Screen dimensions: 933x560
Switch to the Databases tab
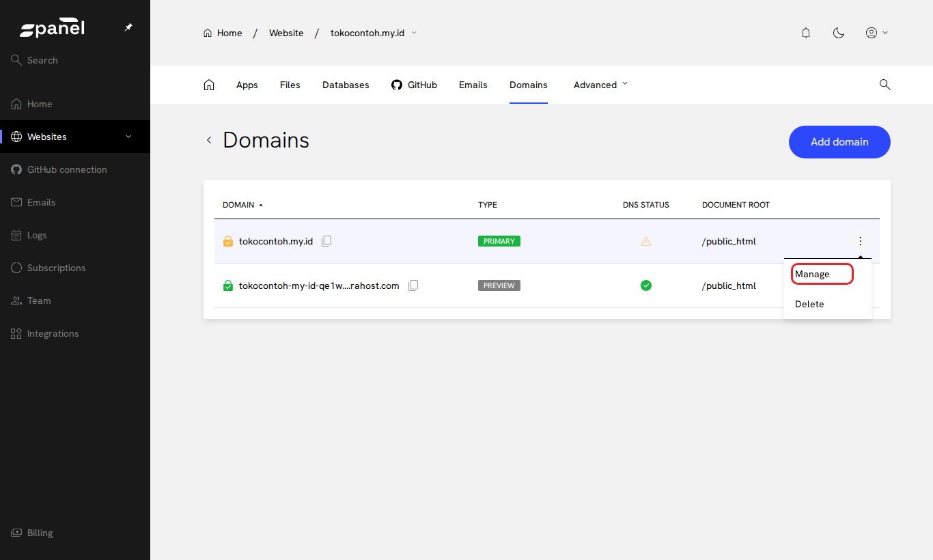pos(346,85)
